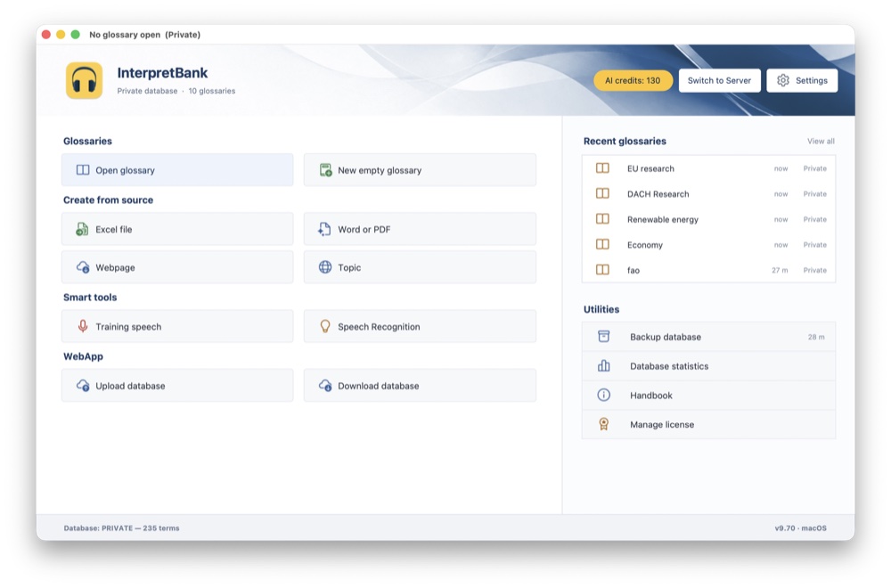Click the window title No glossary open (Private)

coord(145,35)
